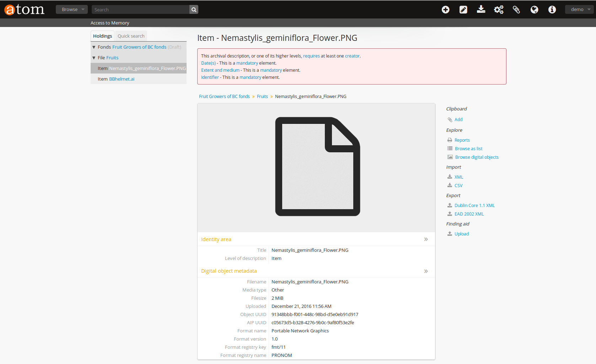Screen dimensions: 596x364
Task: Collapse the Identity area section
Action: pyautogui.click(x=426, y=239)
